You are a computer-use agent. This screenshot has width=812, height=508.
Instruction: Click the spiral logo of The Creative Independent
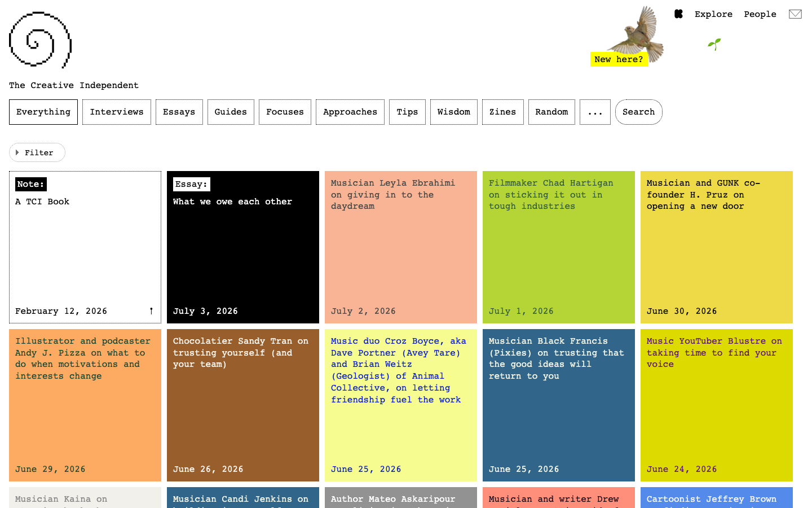(x=41, y=40)
